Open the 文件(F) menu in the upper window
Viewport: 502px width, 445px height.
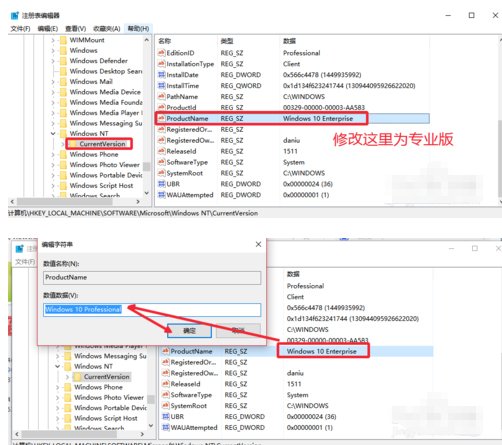coord(20,29)
